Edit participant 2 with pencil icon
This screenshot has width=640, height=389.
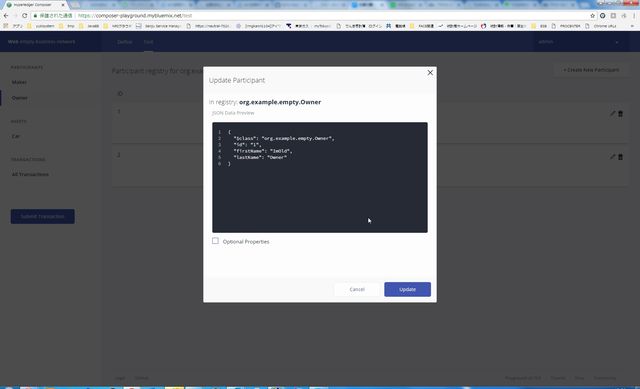612,157
